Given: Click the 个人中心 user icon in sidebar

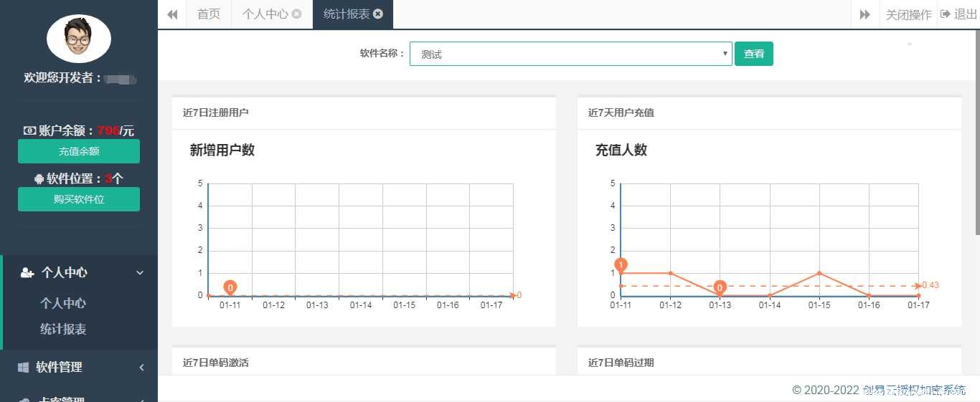Looking at the screenshot, I should (x=27, y=272).
